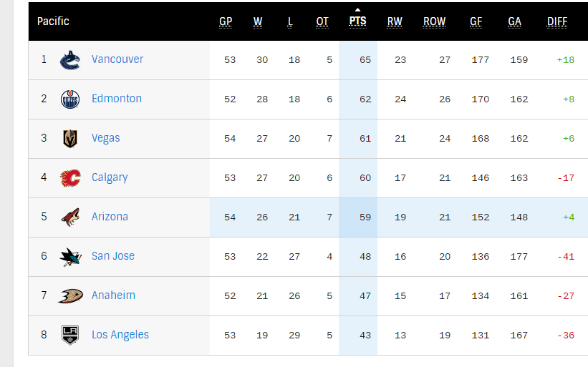This screenshot has width=588, height=367.
Task: Open the Vancouver team link
Action: point(117,59)
